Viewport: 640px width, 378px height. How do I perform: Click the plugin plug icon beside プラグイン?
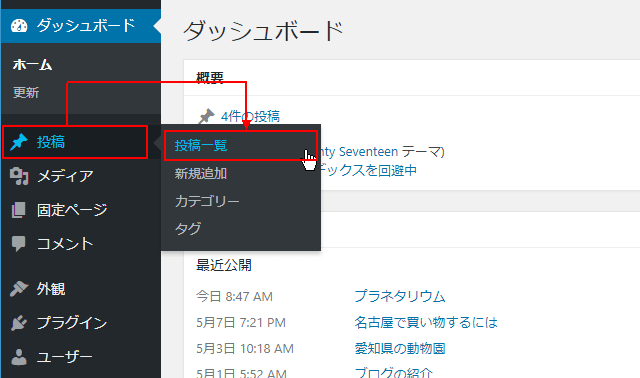[19, 323]
